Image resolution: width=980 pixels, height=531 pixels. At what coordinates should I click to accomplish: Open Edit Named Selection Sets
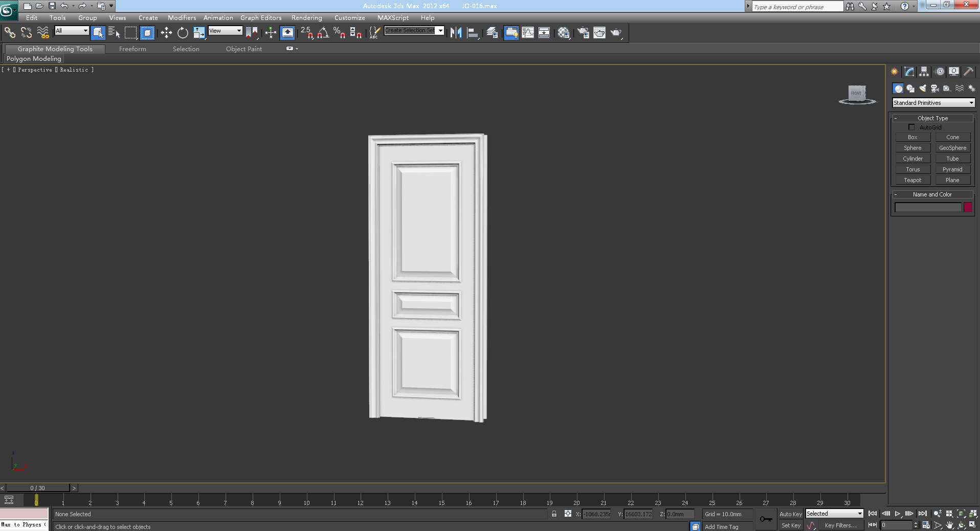coord(374,33)
